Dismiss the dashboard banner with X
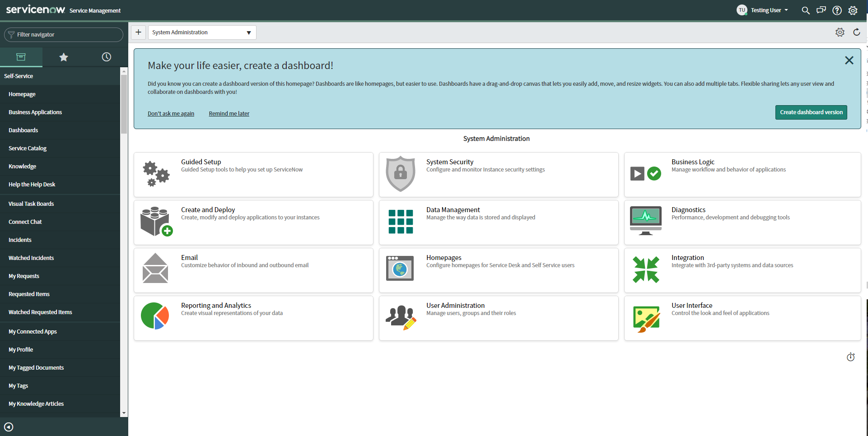This screenshot has width=868, height=436. [x=849, y=60]
